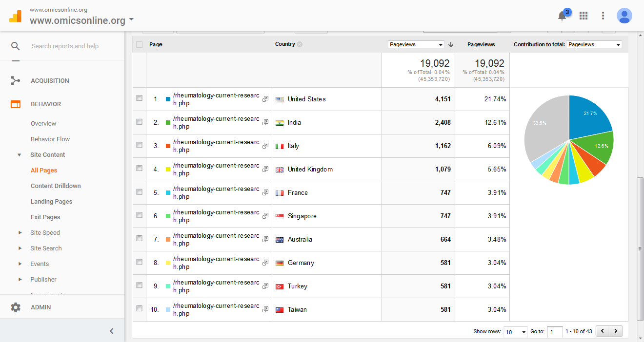Check the Taiwan row checkbox

(x=140, y=308)
